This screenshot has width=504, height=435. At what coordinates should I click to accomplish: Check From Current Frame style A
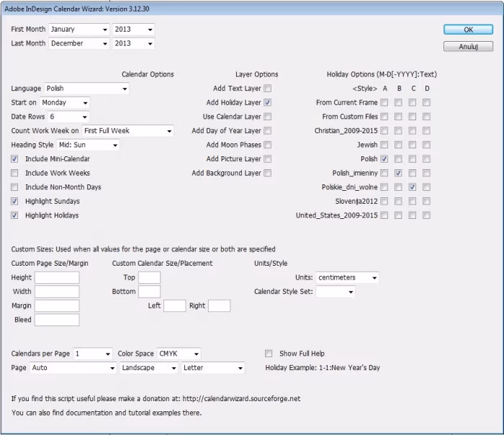[384, 102]
